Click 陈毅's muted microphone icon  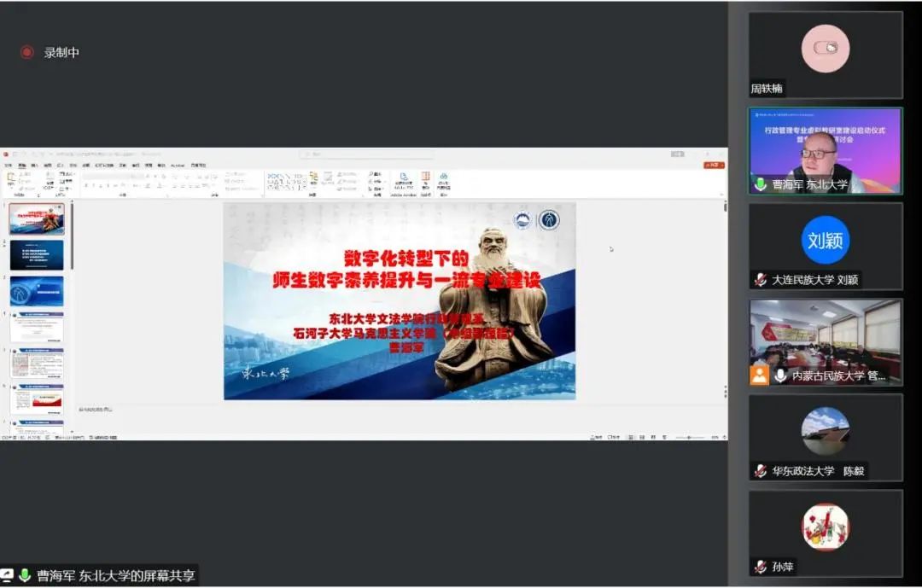[760, 471]
